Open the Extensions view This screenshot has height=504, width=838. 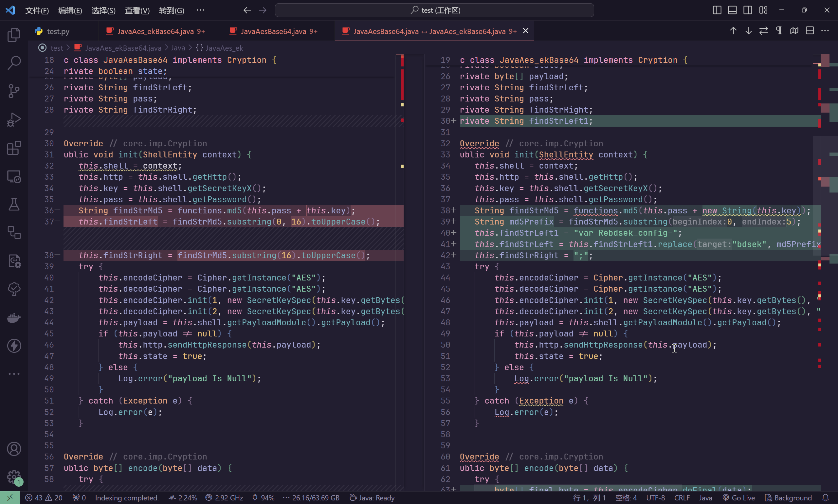14,148
